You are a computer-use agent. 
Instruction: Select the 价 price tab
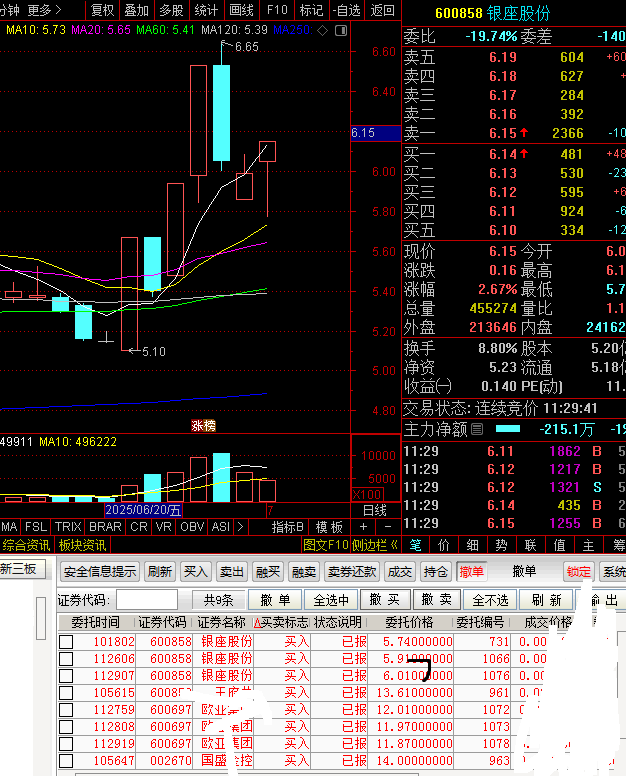tap(444, 545)
